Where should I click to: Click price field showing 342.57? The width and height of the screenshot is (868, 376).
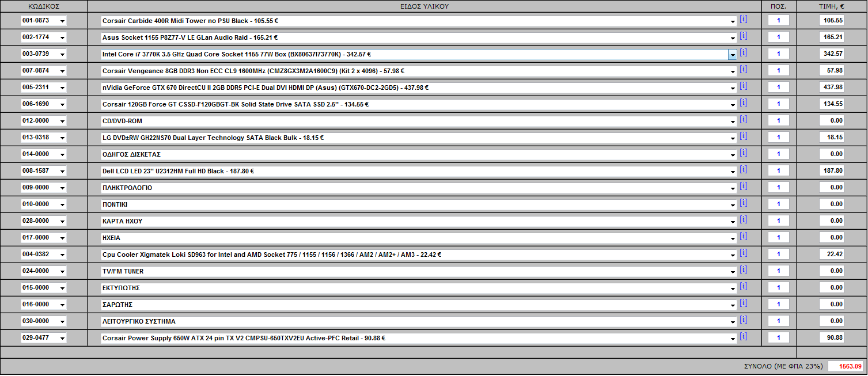832,54
